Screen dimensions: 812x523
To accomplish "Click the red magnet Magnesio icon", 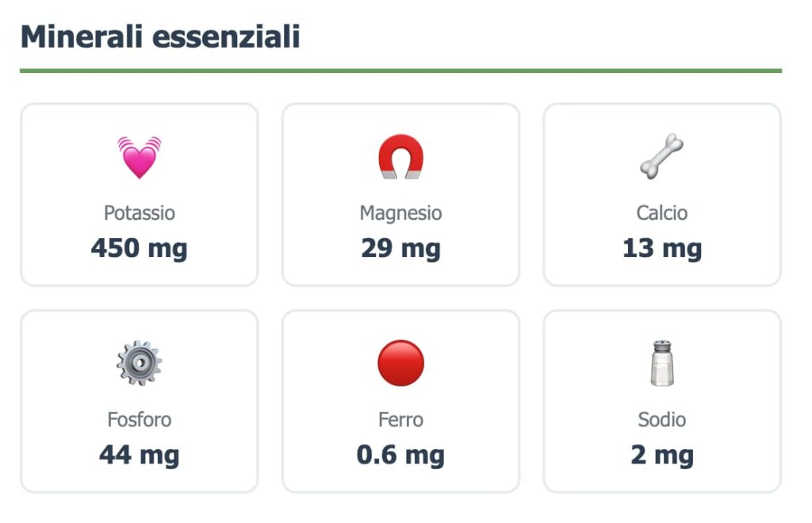I will point(400,156).
